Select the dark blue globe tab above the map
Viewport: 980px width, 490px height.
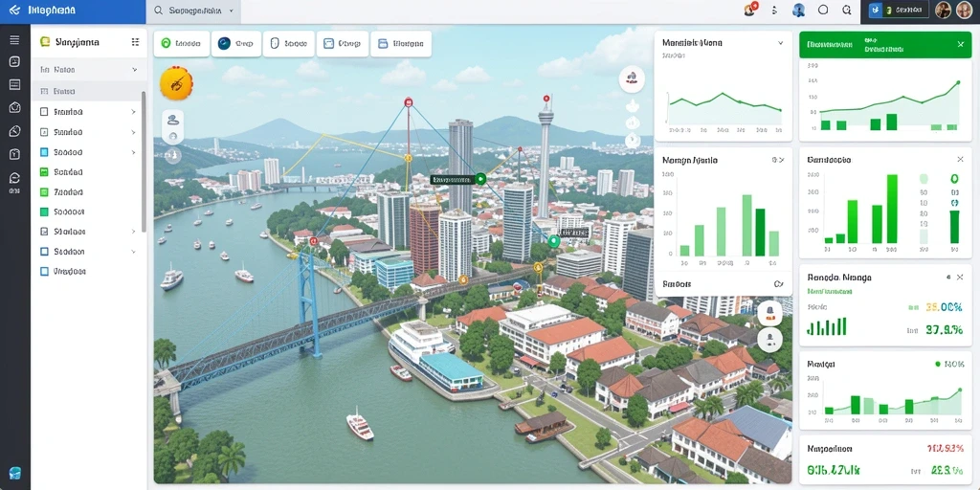236,44
